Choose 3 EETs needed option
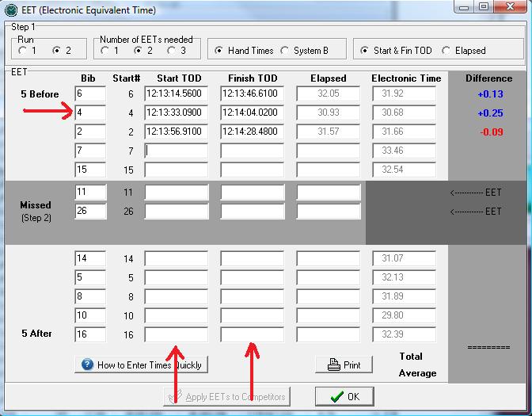The height and width of the screenshot is (416, 532). point(172,51)
